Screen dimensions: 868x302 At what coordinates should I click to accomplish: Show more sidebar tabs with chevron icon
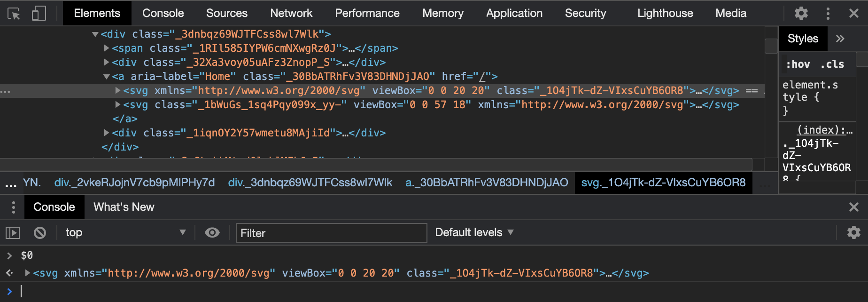[x=840, y=39]
